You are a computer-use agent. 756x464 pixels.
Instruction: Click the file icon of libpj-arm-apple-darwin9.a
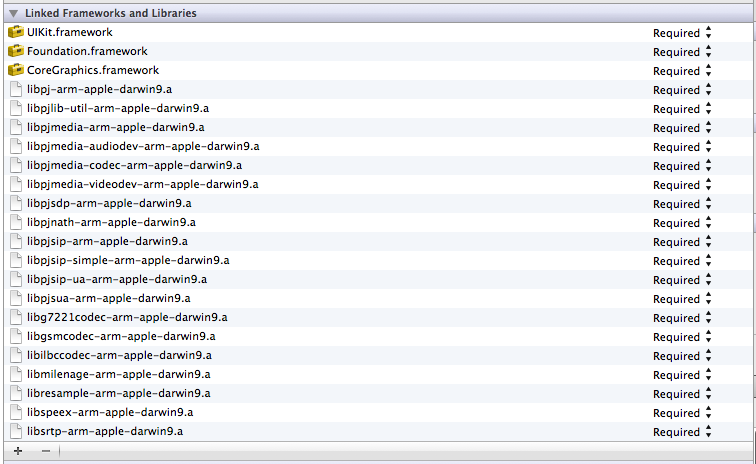16,89
